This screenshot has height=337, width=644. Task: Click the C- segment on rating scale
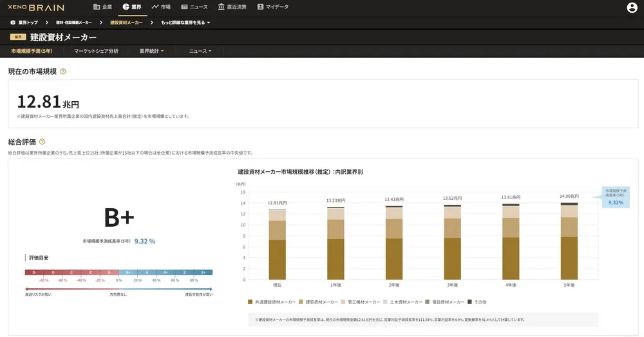72,273
